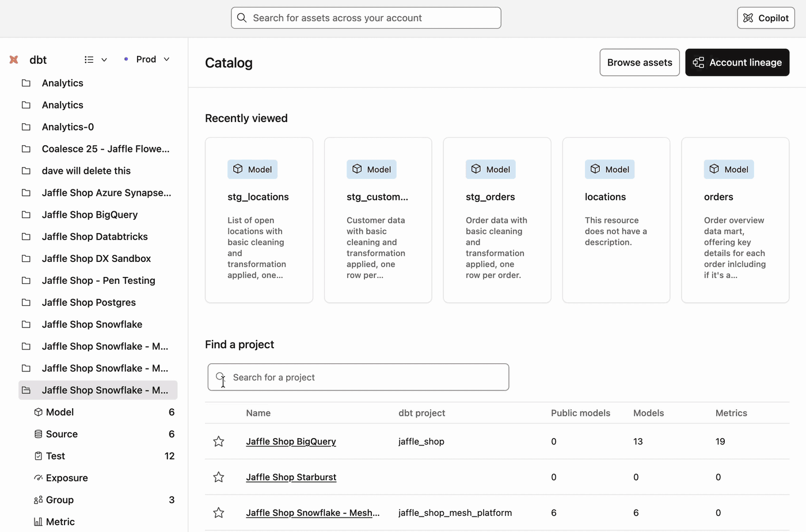This screenshot has height=532, width=806.
Task: Click the Models column header
Action: (649, 413)
